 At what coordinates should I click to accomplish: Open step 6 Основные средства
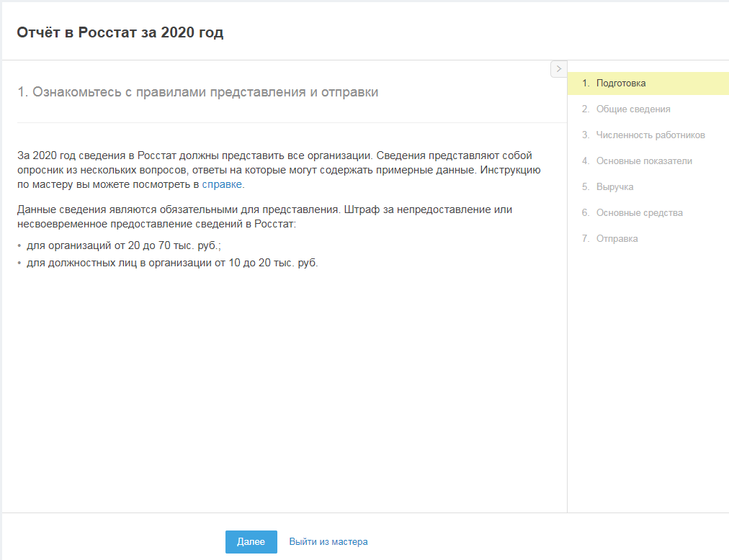coord(639,213)
